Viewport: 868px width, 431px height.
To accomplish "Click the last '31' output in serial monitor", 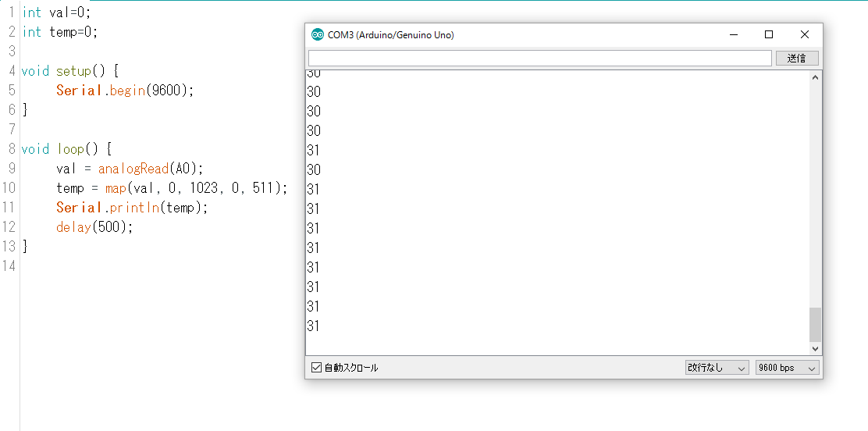I will click(x=313, y=326).
